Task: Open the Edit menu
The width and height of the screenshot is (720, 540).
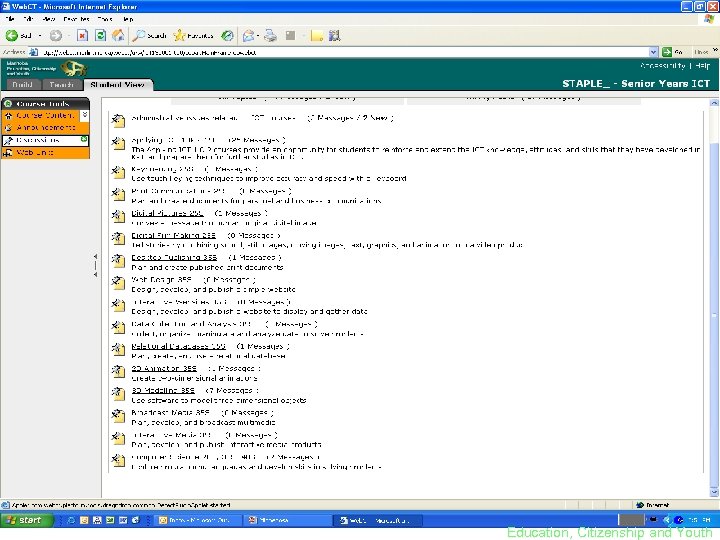Action: coord(28,19)
